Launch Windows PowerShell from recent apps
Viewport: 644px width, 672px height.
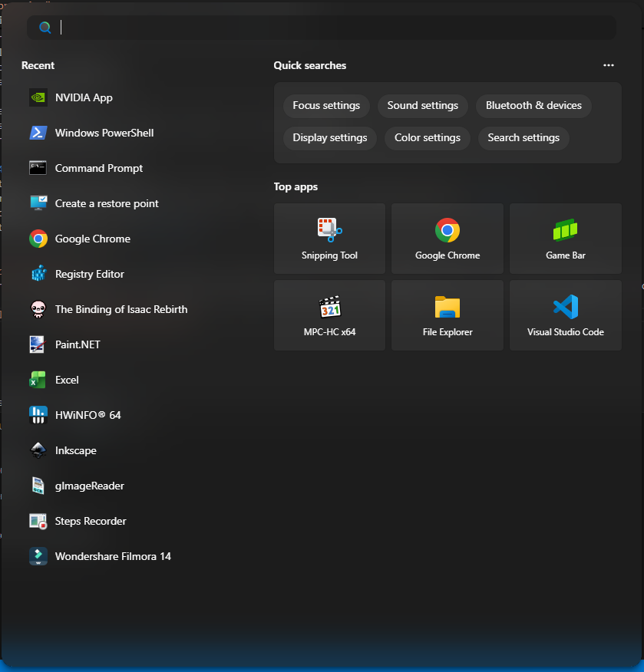click(x=104, y=133)
